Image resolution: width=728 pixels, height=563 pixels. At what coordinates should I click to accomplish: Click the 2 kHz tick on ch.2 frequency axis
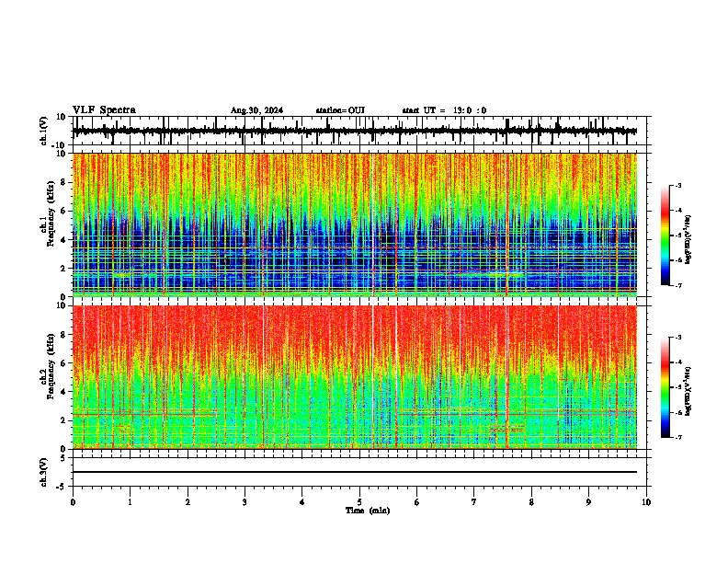64,419
